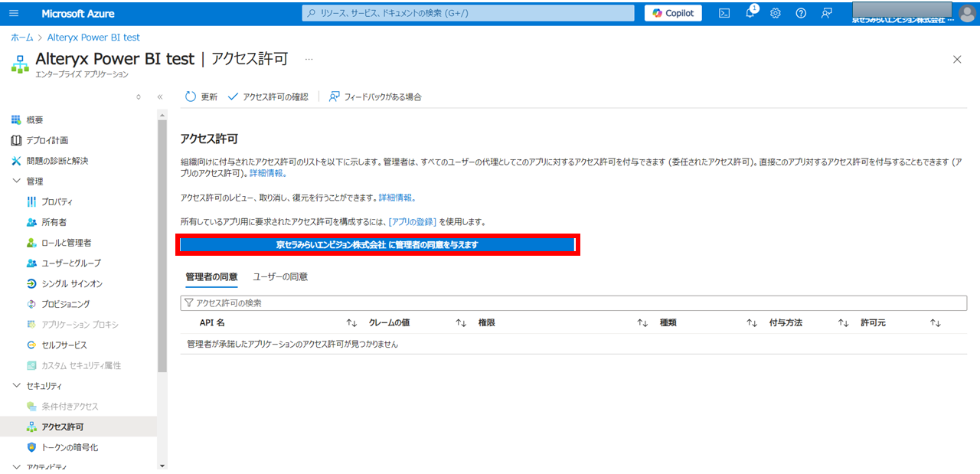Launch Copilot
Image resolution: width=980 pixels, height=474 pixels.
[674, 13]
